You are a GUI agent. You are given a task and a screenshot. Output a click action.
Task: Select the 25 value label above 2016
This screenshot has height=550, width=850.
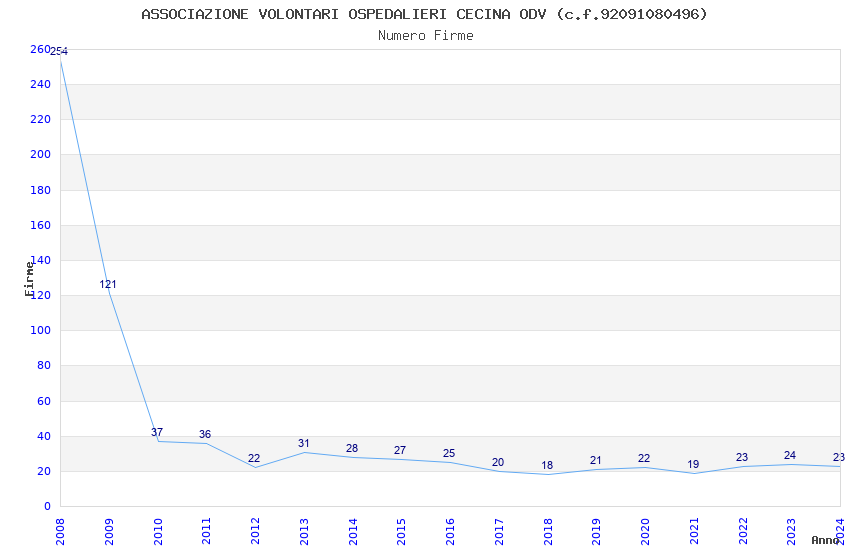pos(449,453)
